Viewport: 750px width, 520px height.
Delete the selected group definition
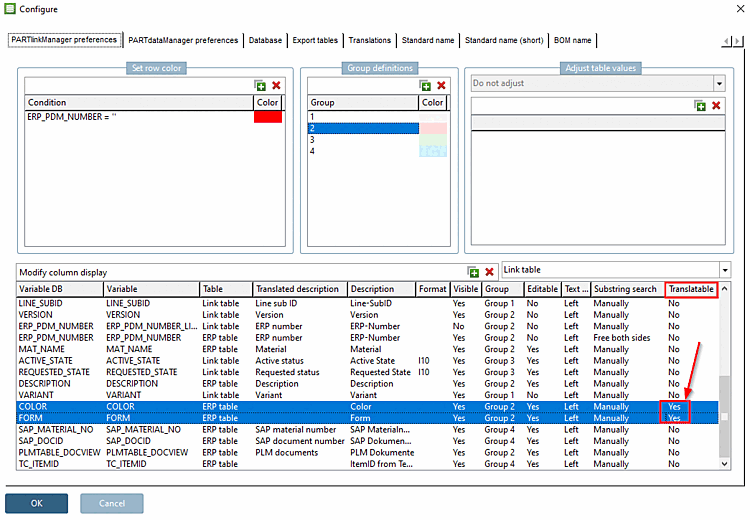tap(441, 86)
